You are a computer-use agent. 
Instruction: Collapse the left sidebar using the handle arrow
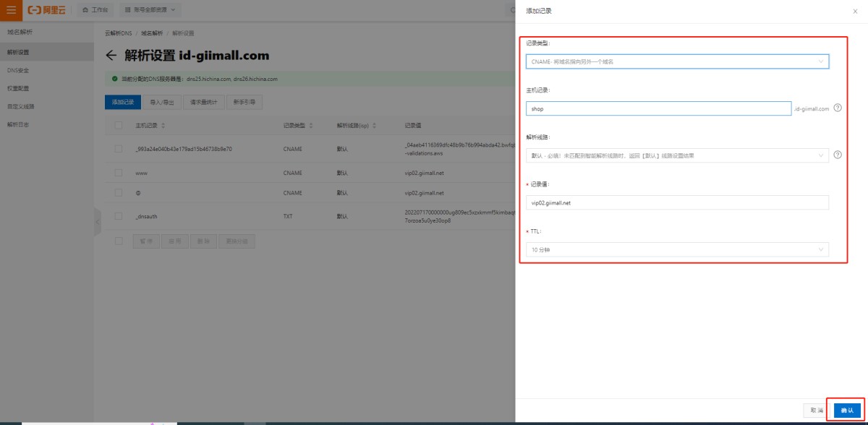click(x=97, y=222)
